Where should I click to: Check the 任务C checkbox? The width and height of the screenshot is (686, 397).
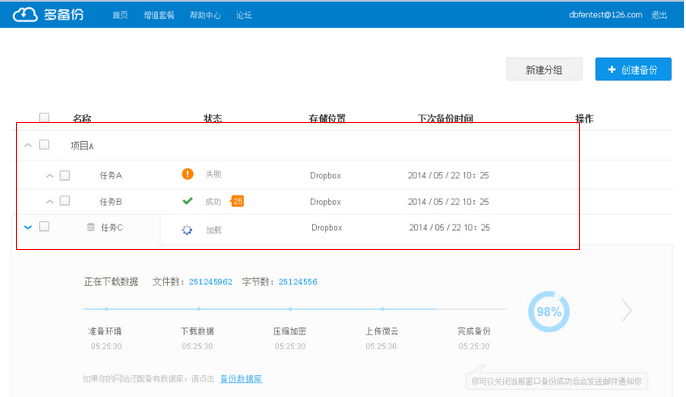coord(44,226)
